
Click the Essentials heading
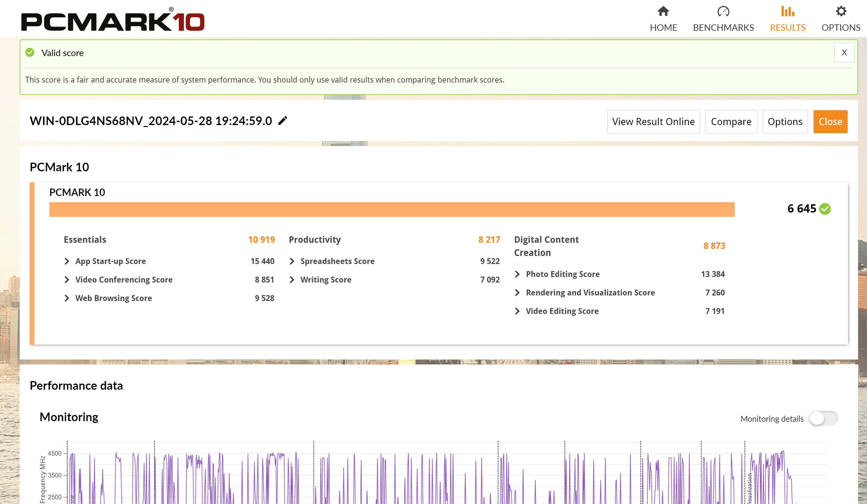click(85, 240)
